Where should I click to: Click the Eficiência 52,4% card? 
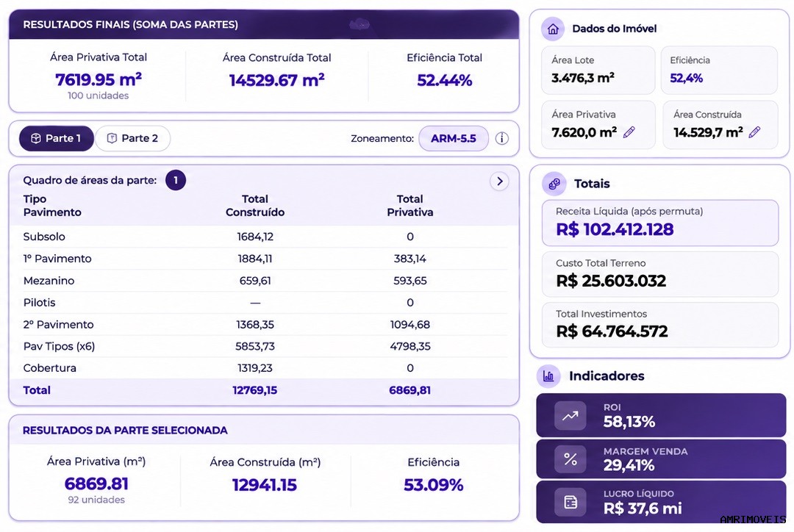719,71
